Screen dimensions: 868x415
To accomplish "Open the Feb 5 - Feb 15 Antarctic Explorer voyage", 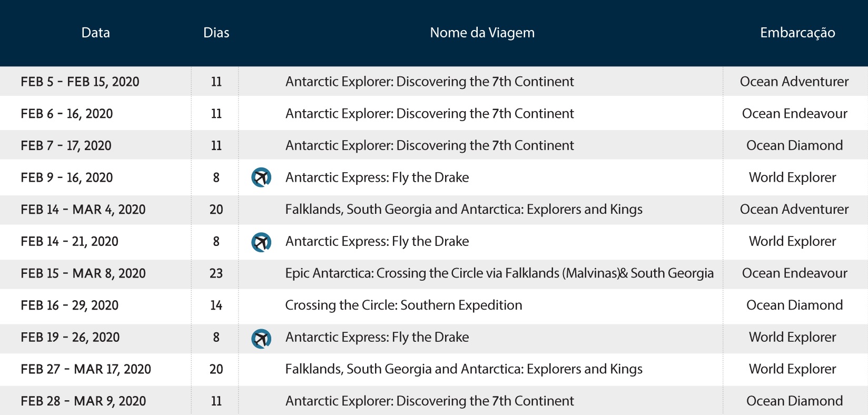I will point(430,82).
